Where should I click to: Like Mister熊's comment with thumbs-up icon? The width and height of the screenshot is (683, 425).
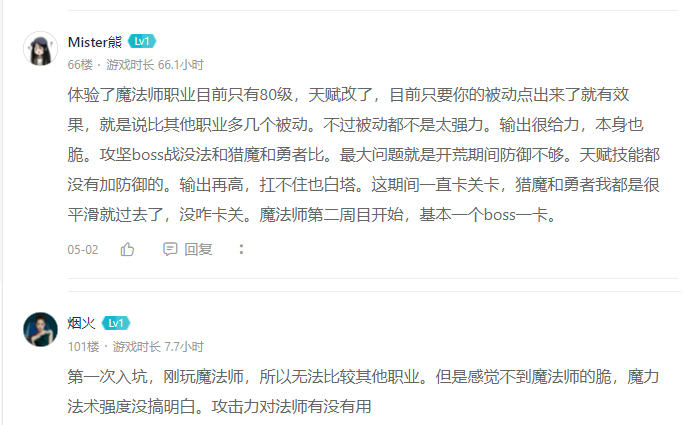(x=127, y=249)
